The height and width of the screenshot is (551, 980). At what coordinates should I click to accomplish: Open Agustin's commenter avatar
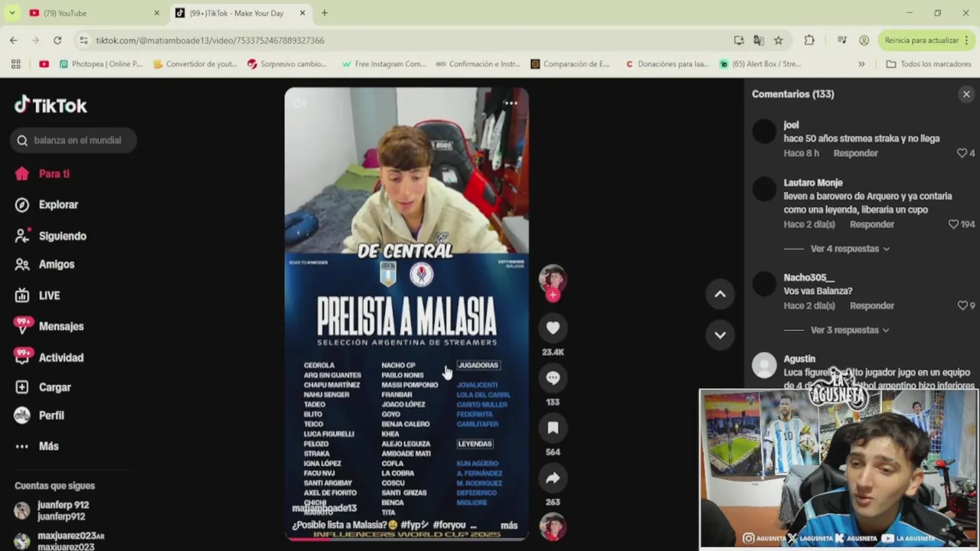tap(764, 365)
